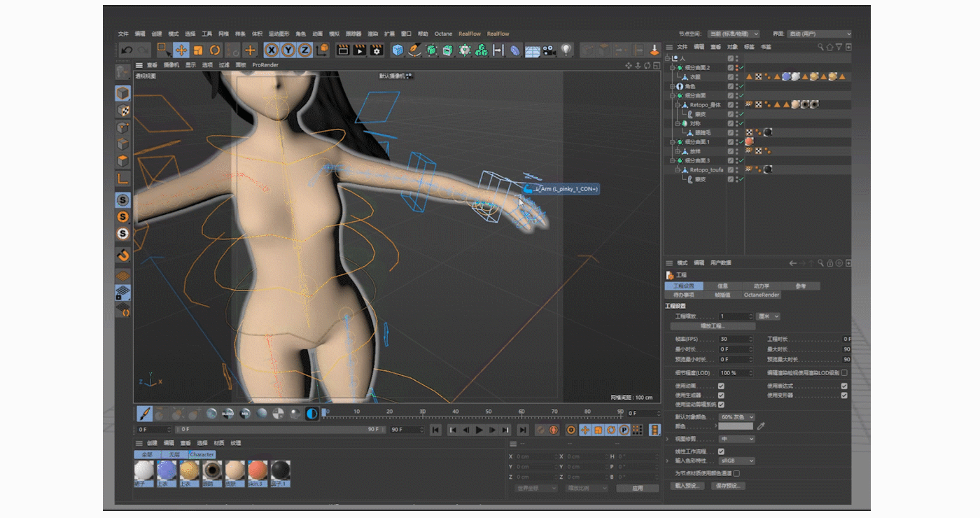Click the 应用 button in coordinates panel

637,488
